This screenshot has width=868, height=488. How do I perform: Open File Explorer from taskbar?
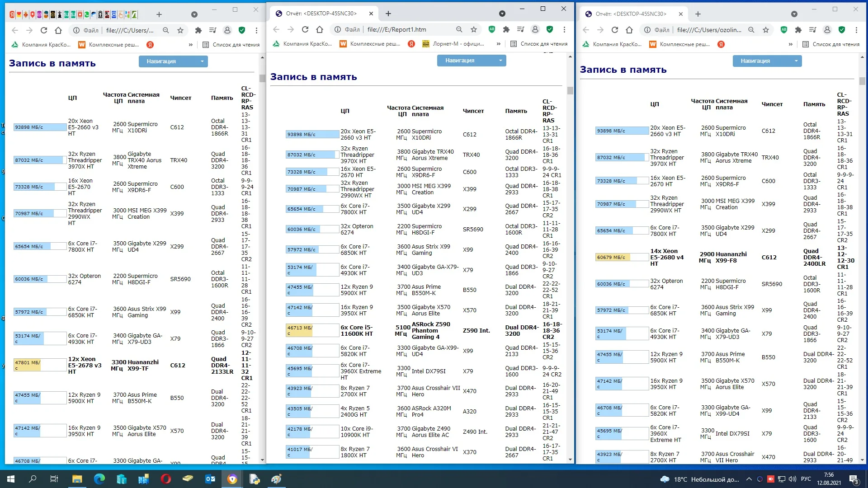(x=77, y=479)
